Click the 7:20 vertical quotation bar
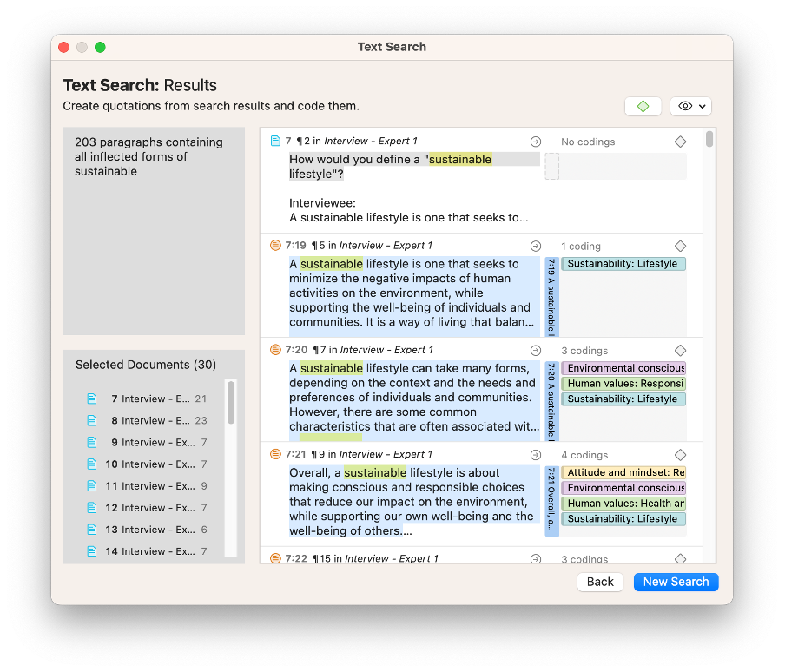 click(x=551, y=400)
